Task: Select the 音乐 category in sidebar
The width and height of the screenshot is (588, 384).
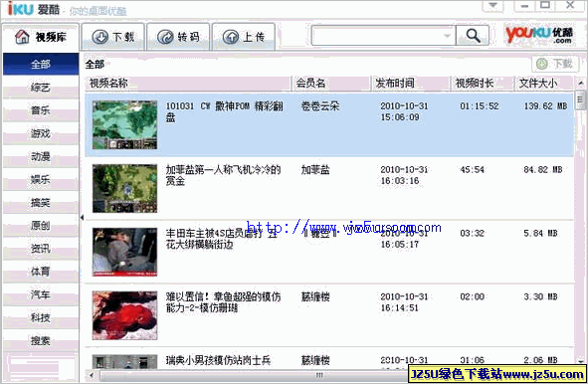Action: (41, 110)
